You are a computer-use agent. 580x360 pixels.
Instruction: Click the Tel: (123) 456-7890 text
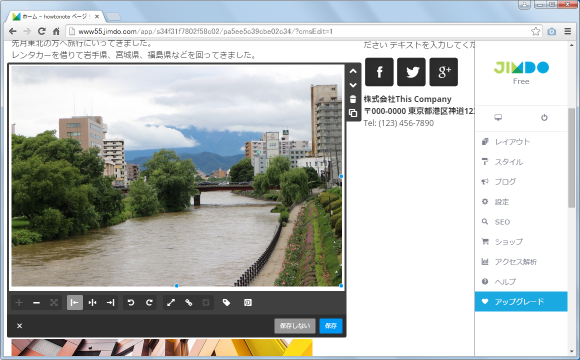(398, 123)
